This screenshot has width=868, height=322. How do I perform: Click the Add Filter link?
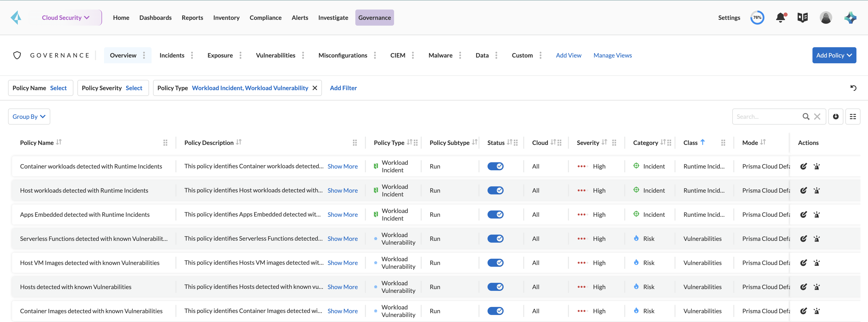[343, 88]
